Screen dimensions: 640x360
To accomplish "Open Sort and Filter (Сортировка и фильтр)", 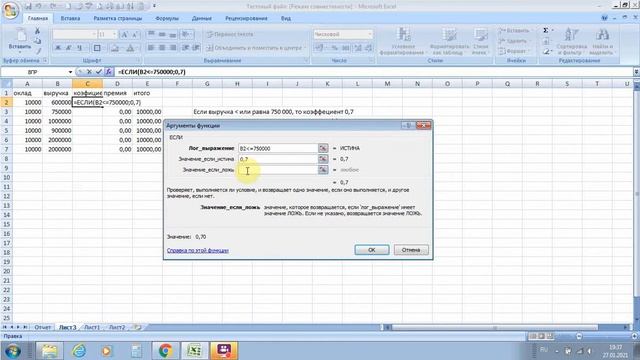I will [571, 41].
